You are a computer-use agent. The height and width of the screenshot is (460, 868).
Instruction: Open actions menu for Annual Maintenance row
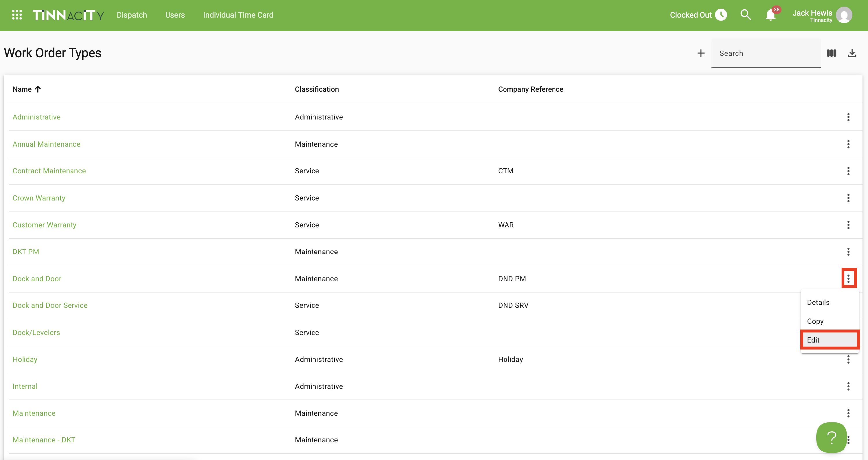[x=848, y=144]
